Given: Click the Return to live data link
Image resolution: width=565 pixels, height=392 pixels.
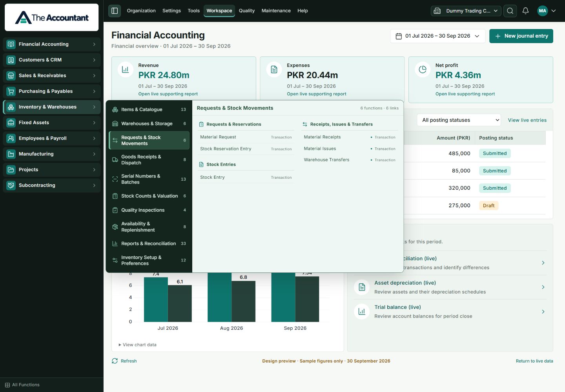Looking at the screenshot, I should coord(534,361).
